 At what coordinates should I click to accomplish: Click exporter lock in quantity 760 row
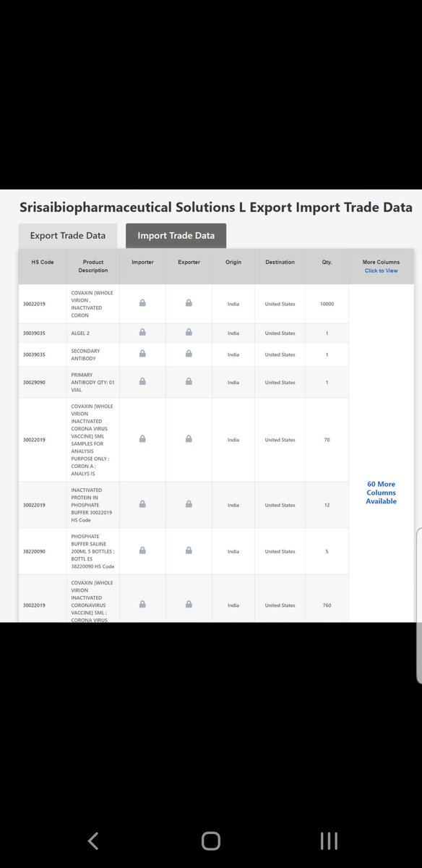click(x=189, y=604)
